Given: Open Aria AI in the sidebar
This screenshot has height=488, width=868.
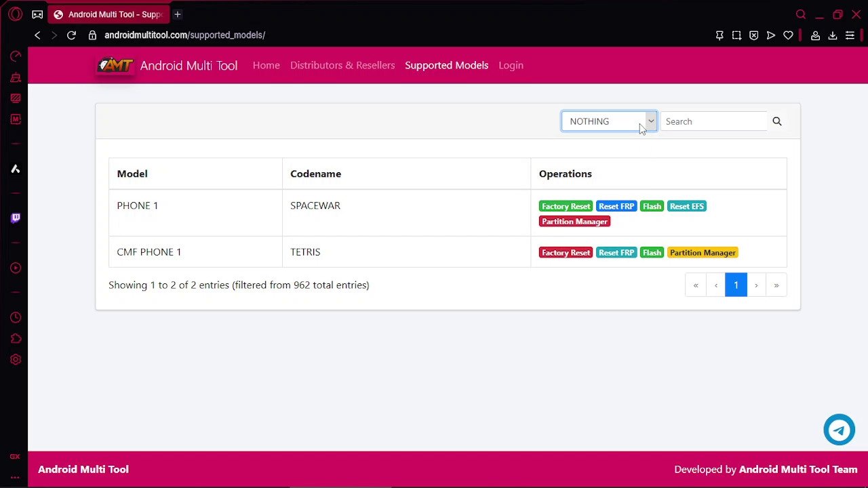Looking at the screenshot, I should (x=15, y=169).
